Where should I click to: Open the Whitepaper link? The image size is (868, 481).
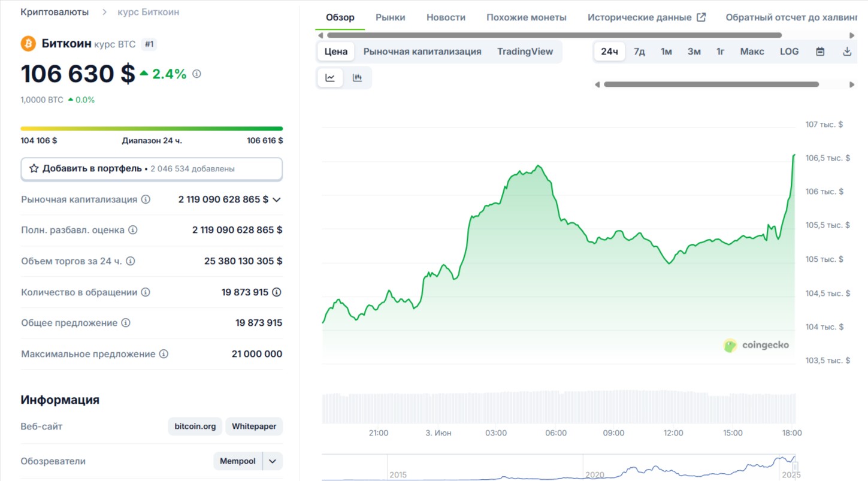pos(254,426)
